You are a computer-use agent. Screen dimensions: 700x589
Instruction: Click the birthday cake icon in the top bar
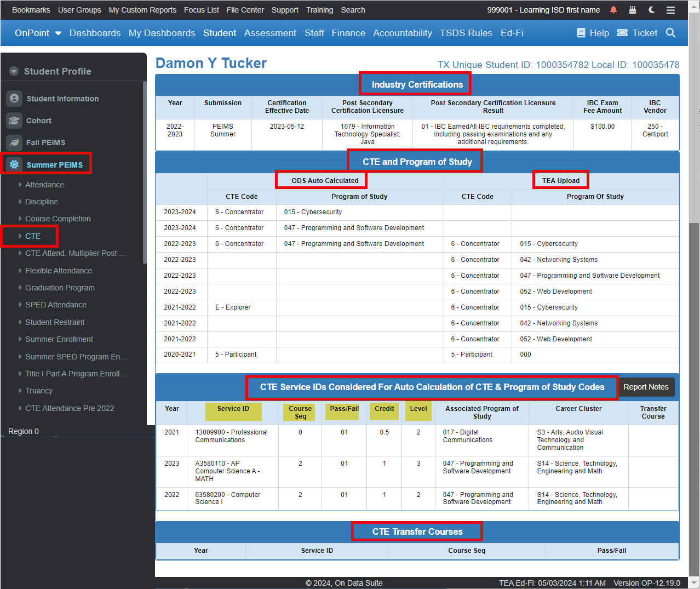pyautogui.click(x=632, y=9)
